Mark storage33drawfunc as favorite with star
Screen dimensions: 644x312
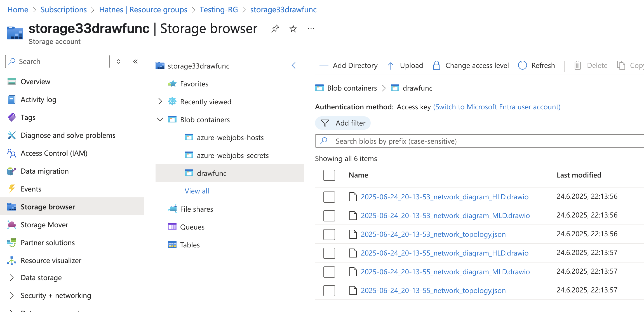tap(293, 29)
